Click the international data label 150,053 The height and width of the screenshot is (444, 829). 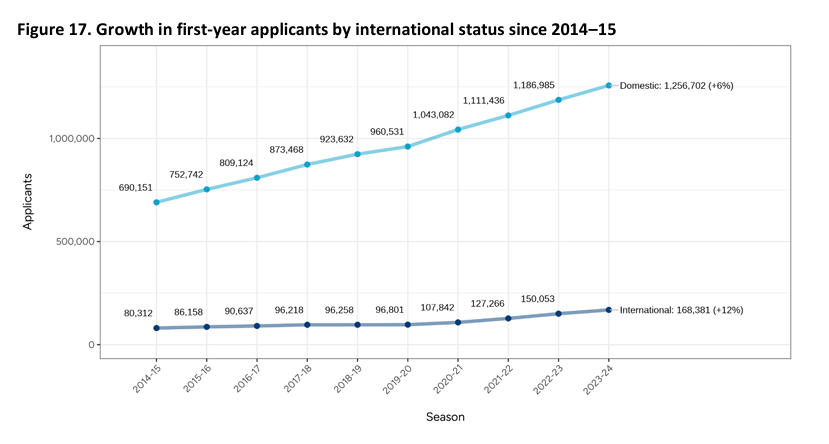[x=538, y=299]
